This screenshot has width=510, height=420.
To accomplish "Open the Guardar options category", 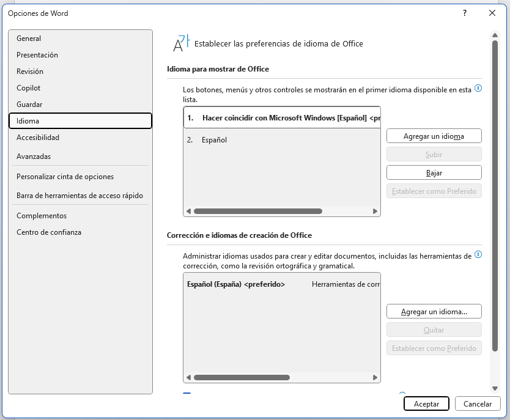I will click(x=80, y=105).
